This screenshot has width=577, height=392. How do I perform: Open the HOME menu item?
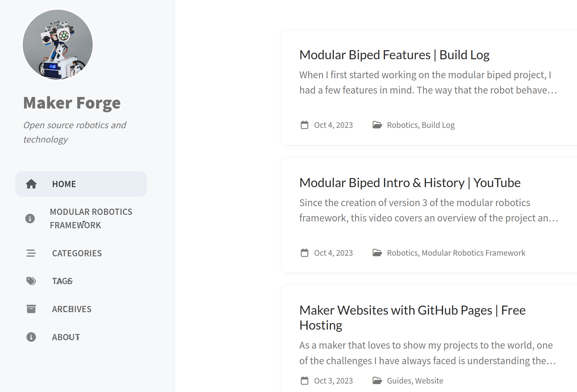[x=81, y=184]
